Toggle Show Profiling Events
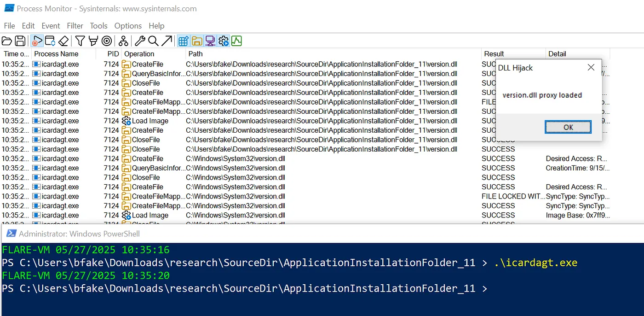The width and height of the screenshot is (644, 316). click(x=236, y=41)
